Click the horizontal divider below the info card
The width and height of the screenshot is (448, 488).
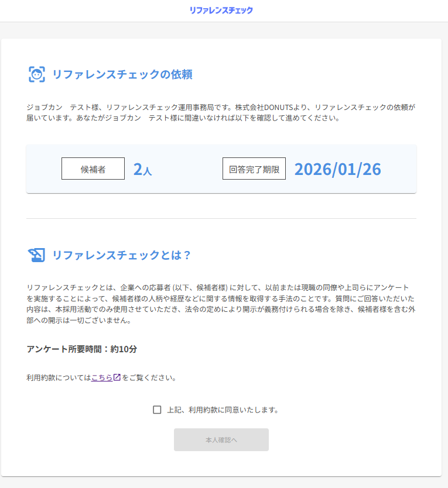tap(221, 218)
